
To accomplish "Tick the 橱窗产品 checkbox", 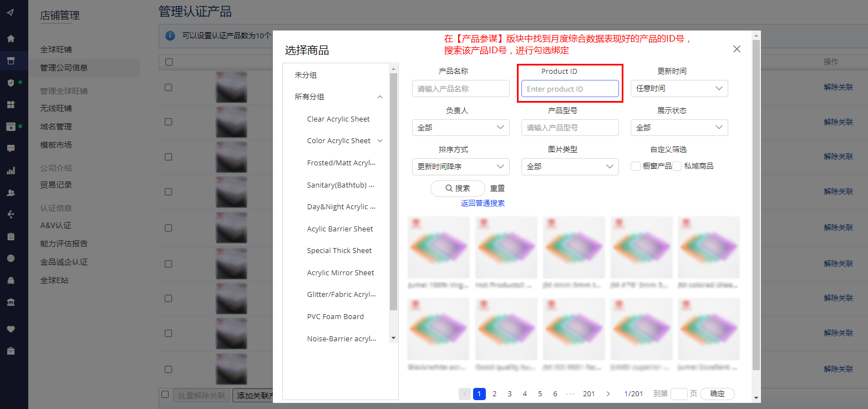I will click(x=636, y=166).
